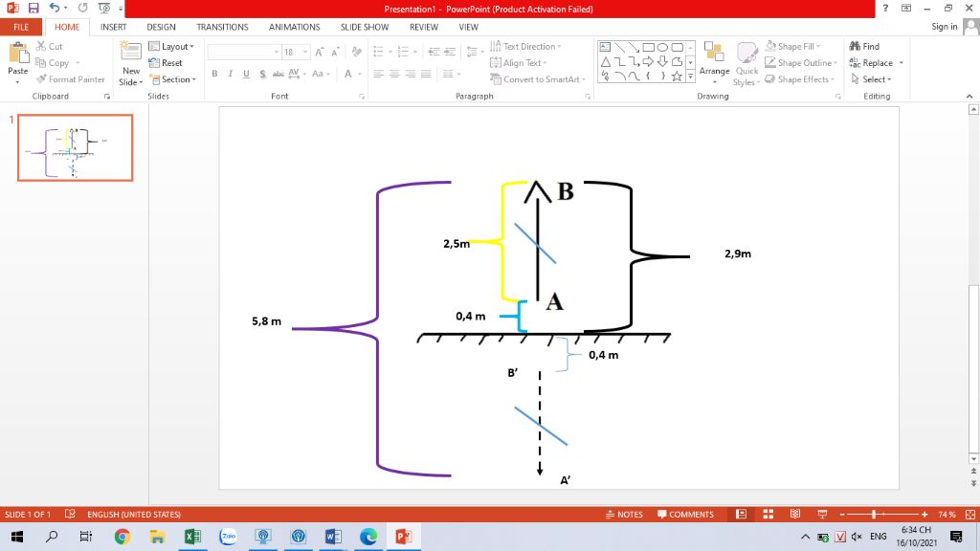Start Slide Show from status bar icon

(x=822, y=514)
